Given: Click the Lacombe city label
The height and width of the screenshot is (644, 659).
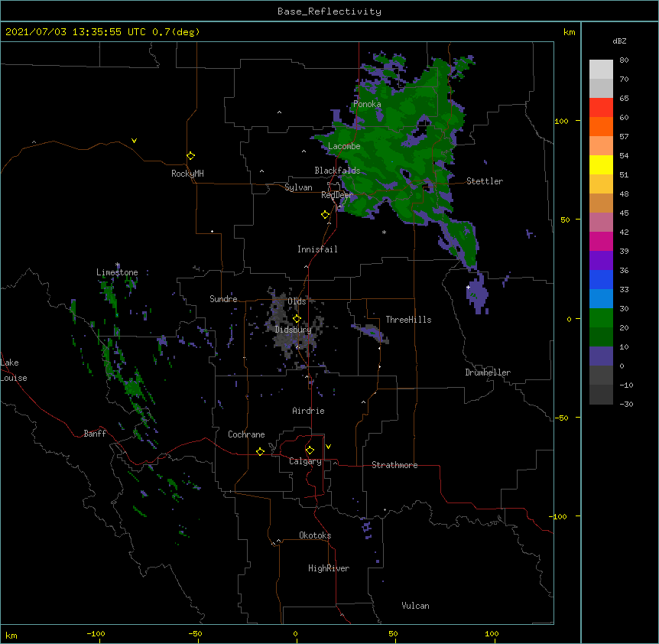Looking at the screenshot, I should pos(344,146).
